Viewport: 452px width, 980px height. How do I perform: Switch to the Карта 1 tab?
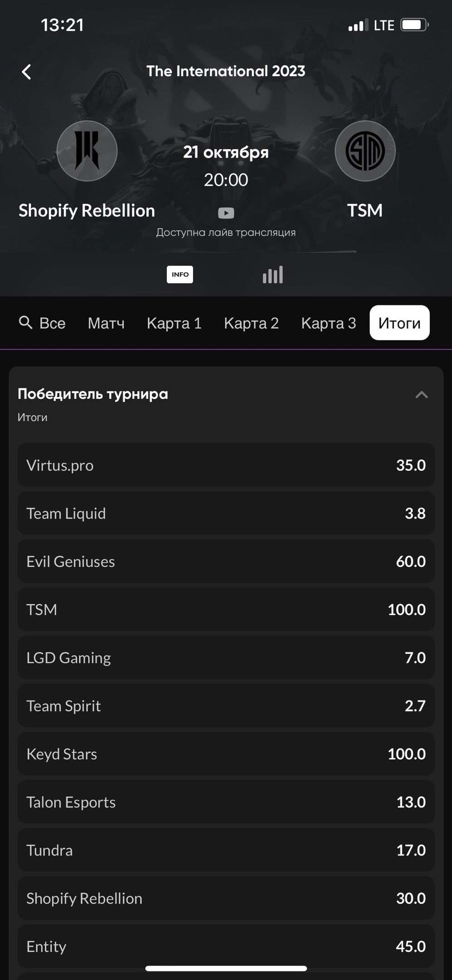click(x=174, y=323)
